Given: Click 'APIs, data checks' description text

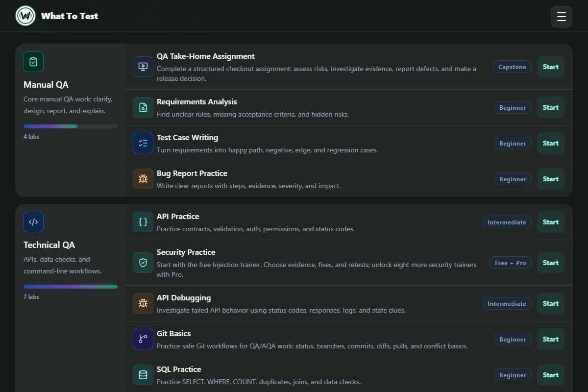Looking at the screenshot, I should click(x=63, y=265).
